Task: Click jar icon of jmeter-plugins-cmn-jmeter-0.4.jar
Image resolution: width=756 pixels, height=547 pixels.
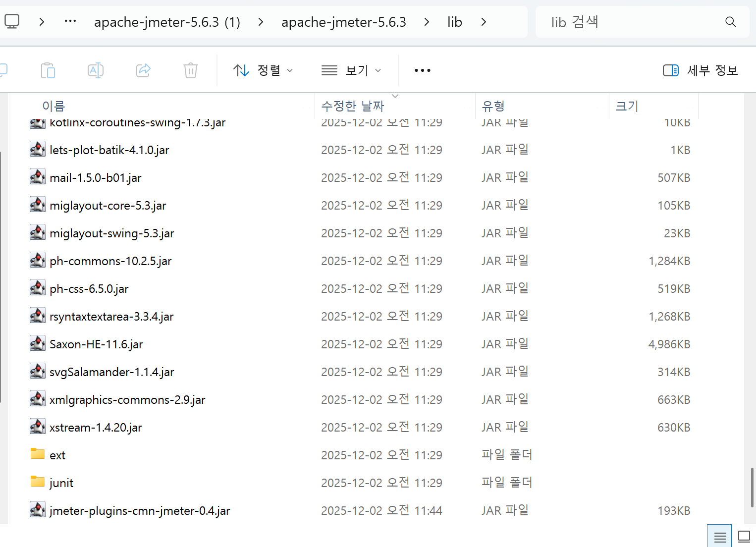Action: click(38, 510)
